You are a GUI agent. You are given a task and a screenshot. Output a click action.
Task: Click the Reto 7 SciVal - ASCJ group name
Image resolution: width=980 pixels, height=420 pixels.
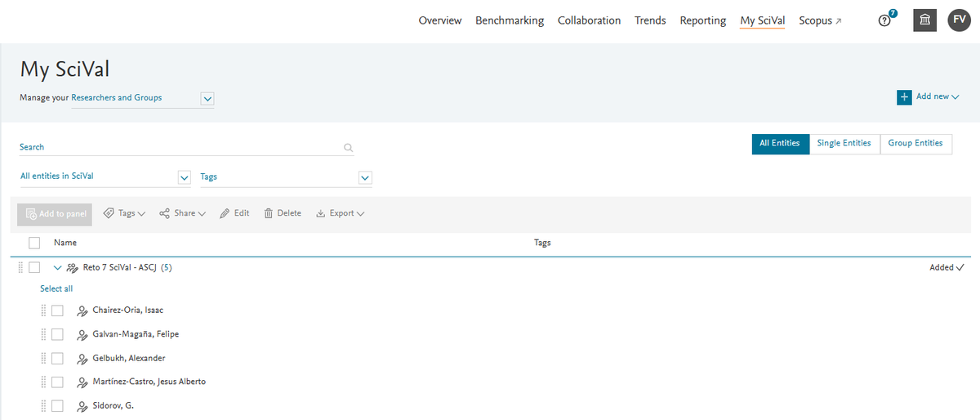pyautogui.click(x=119, y=267)
